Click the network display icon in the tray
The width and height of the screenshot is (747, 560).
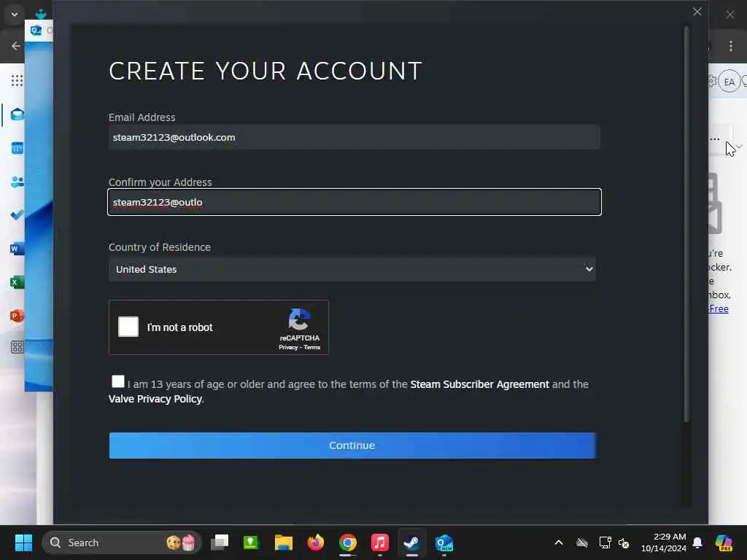click(x=605, y=542)
